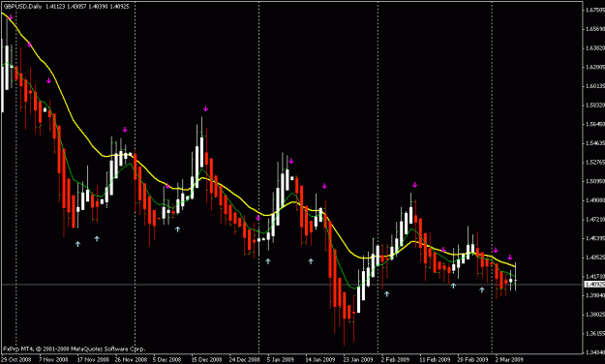Click the '14 Jan 2009' date label
Screen dimensions: 605x364
pyautogui.click(x=319, y=359)
